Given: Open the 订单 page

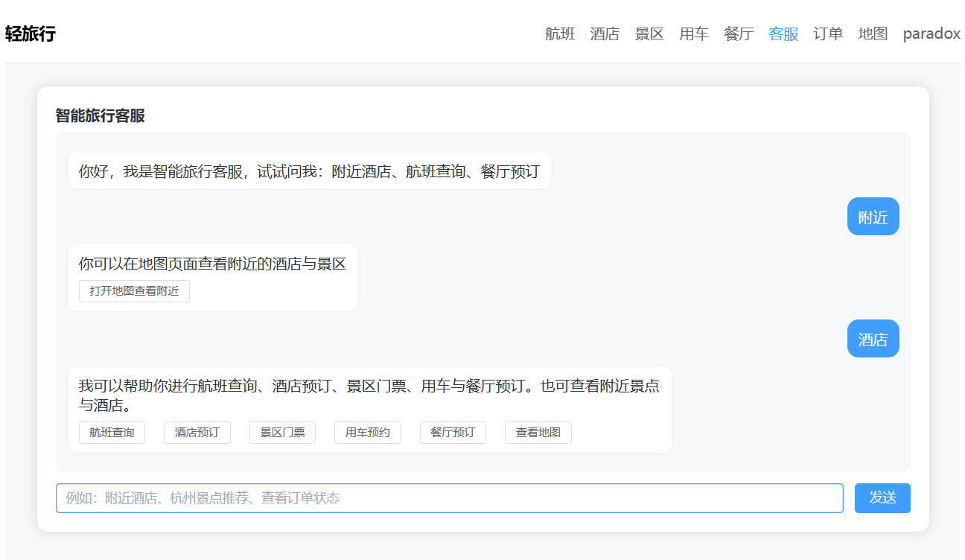Looking at the screenshot, I should click(828, 34).
